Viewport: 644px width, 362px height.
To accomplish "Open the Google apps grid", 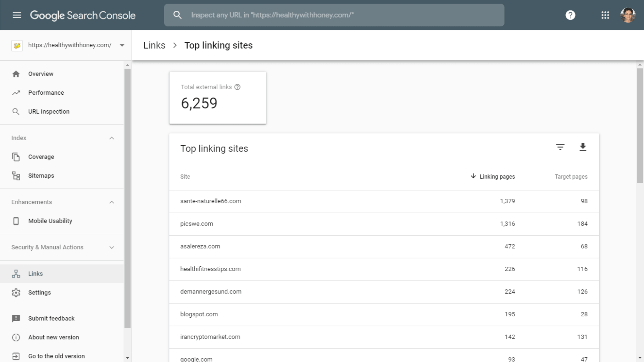I will point(605,15).
